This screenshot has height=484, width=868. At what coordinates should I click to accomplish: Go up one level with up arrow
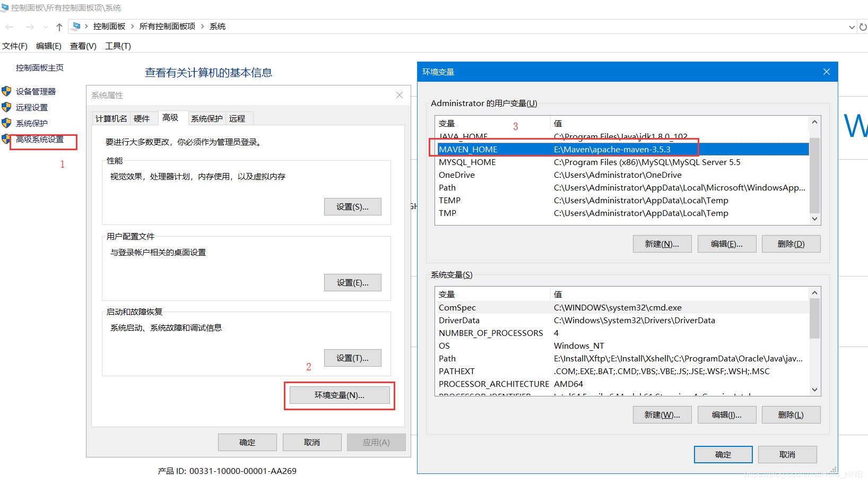pos(59,27)
